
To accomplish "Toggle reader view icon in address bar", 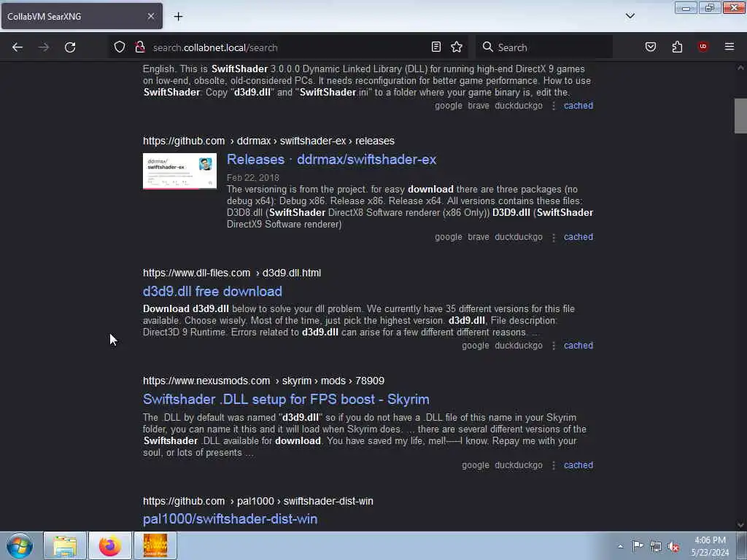I will tap(436, 47).
